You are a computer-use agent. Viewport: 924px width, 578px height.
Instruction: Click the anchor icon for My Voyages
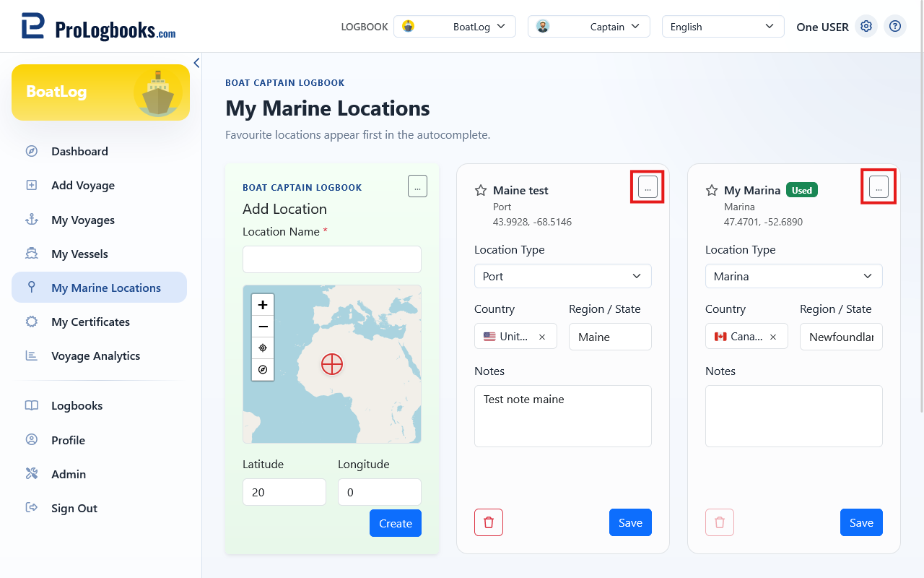pos(32,220)
